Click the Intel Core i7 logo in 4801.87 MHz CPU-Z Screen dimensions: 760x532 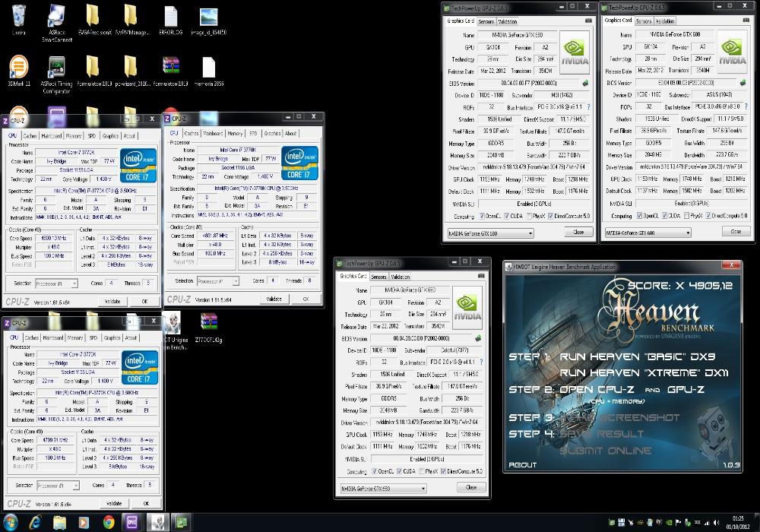(x=299, y=163)
